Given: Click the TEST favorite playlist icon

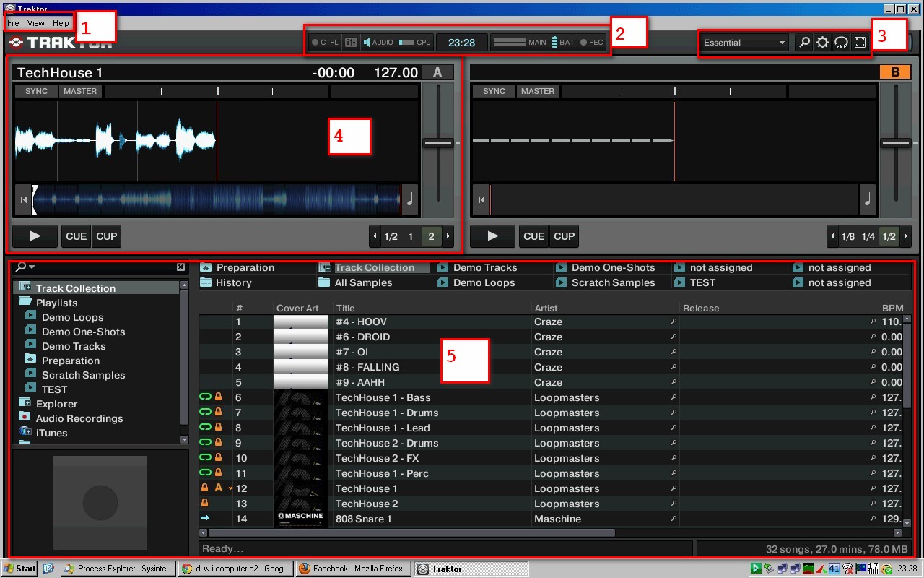Looking at the screenshot, I should [x=679, y=282].
